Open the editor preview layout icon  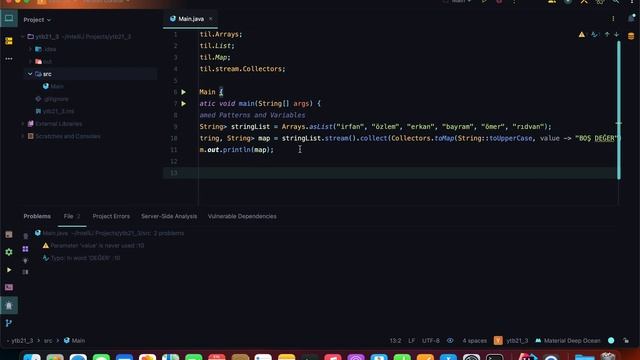tap(25, 272)
